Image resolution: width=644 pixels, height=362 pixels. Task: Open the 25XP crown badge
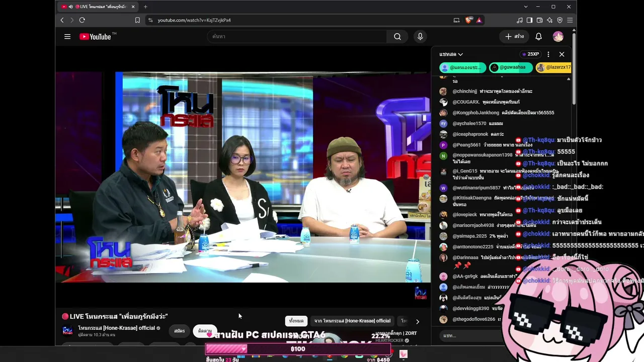click(530, 54)
